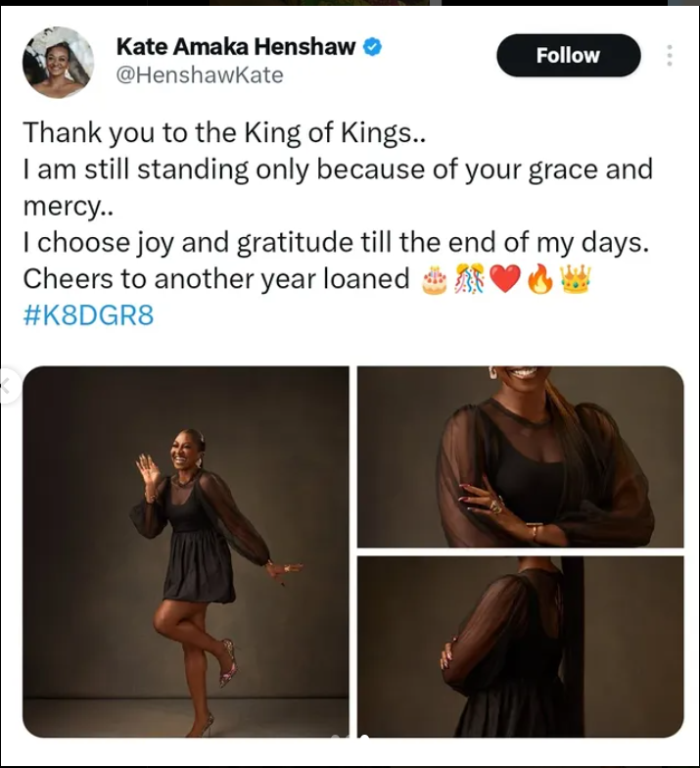
Task: Click the confetti emoji
Action: [469, 278]
